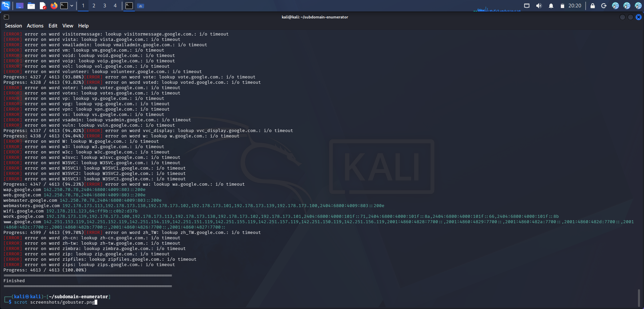Open the network connection tray icon
644x309 pixels.
[x=527, y=6]
